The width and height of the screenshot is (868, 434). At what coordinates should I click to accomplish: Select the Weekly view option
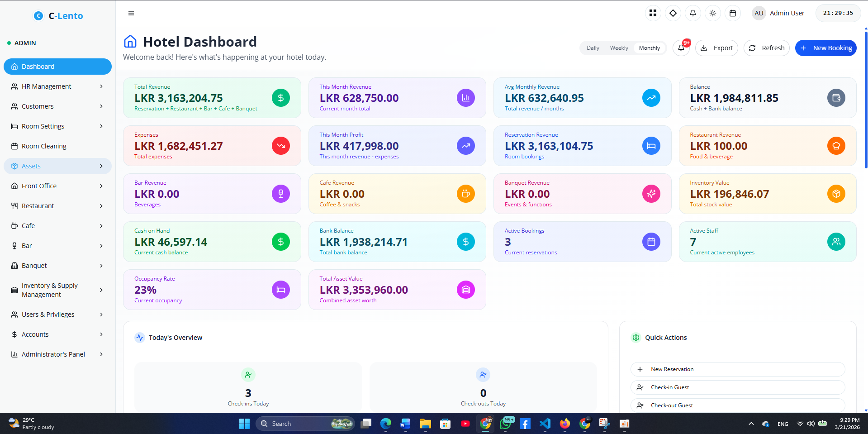(x=618, y=48)
